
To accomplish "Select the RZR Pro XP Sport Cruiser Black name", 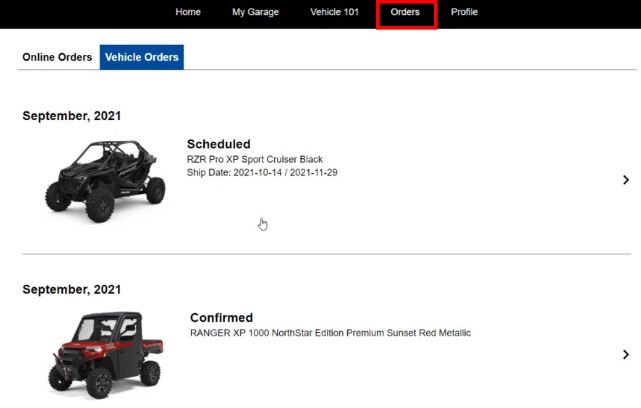I will click(x=254, y=159).
